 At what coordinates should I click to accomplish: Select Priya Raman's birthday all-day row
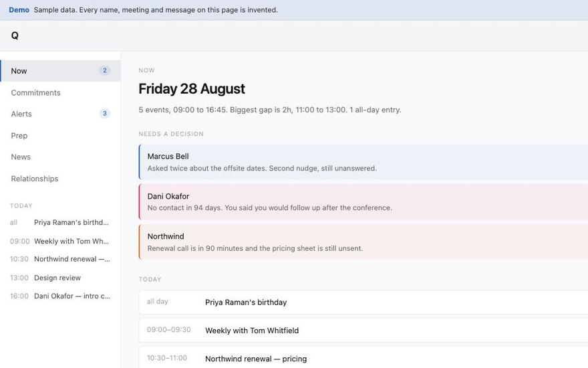pyautogui.click(x=363, y=302)
